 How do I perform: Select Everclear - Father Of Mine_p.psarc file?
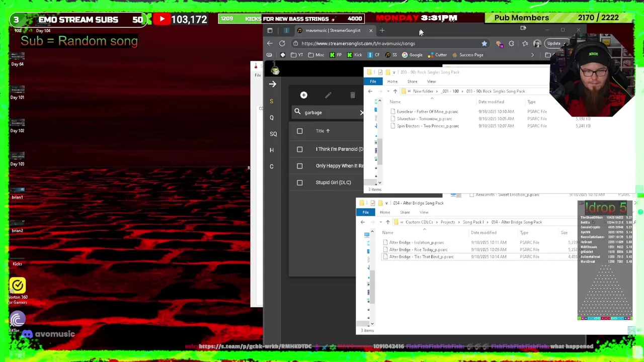click(427, 112)
